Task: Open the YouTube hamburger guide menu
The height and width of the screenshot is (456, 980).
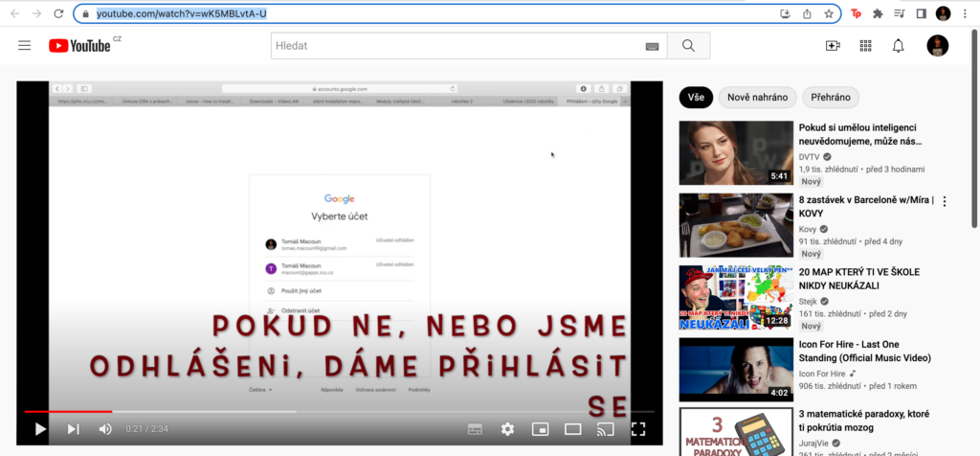Action: tap(24, 46)
